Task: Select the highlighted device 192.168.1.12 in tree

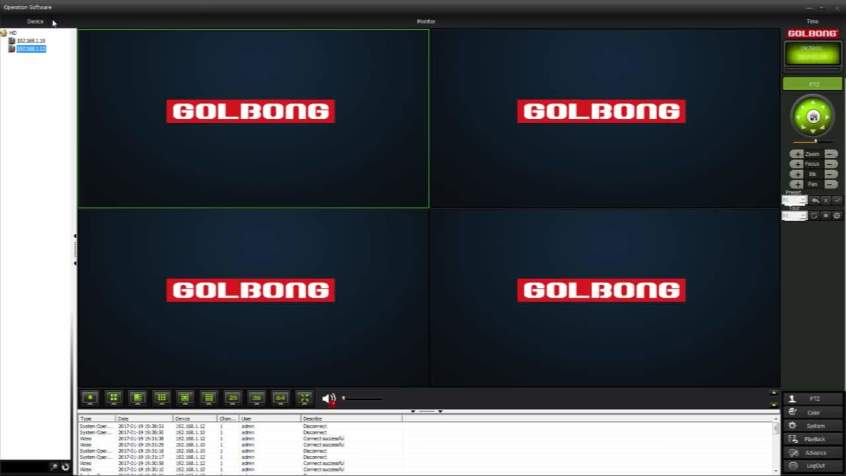Action: point(31,49)
